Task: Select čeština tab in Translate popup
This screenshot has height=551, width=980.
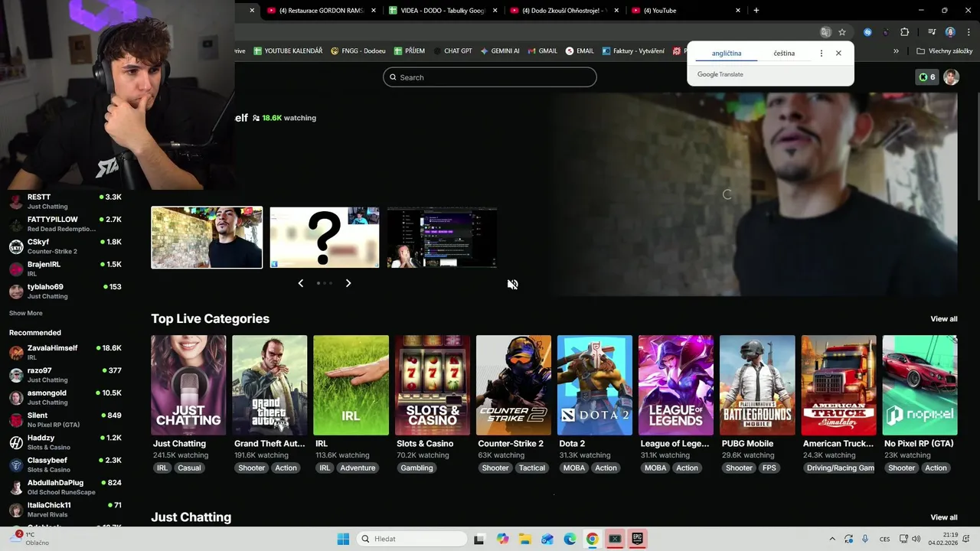Action: (x=784, y=54)
